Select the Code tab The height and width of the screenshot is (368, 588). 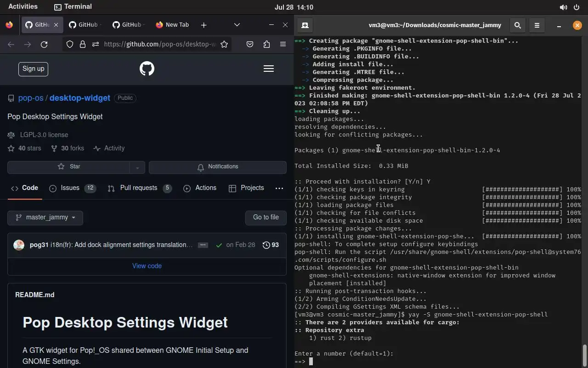(x=25, y=188)
